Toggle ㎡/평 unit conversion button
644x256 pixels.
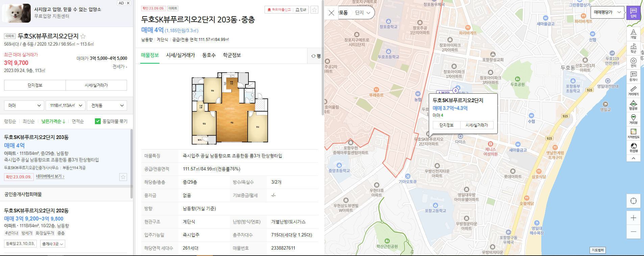click(x=316, y=56)
